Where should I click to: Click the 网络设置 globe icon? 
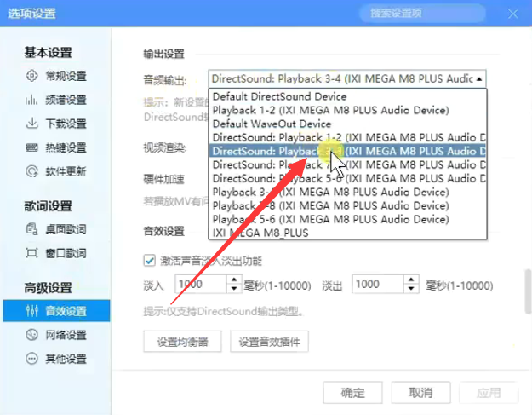31,335
